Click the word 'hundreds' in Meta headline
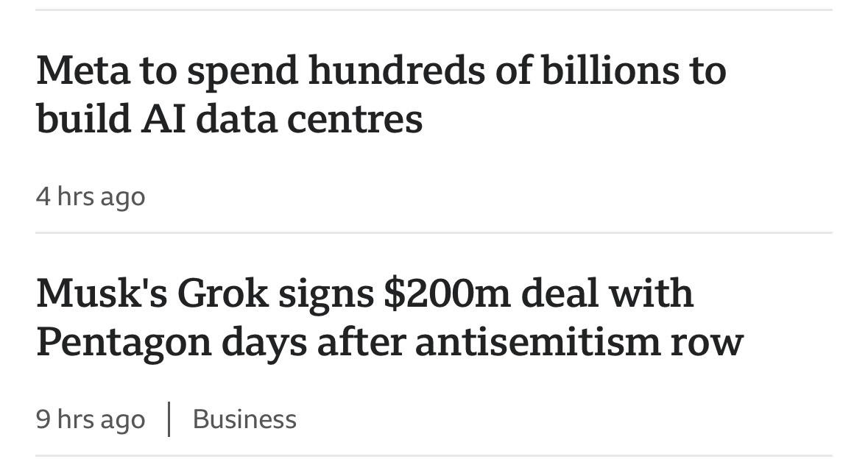Image resolution: width=868 pixels, height=473 pixels. pyautogui.click(x=397, y=71)
